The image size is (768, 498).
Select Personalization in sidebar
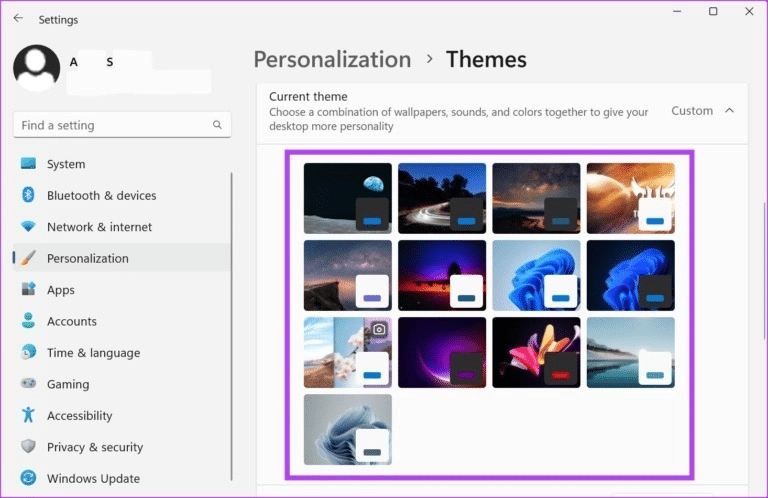pyautogui.click(x=121, y=258)
